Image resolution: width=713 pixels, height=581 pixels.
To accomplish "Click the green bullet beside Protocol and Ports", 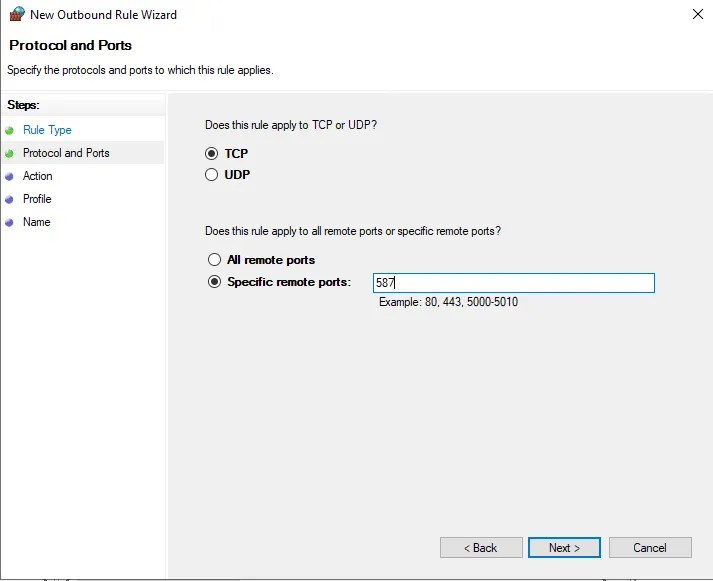I will 10,153.
